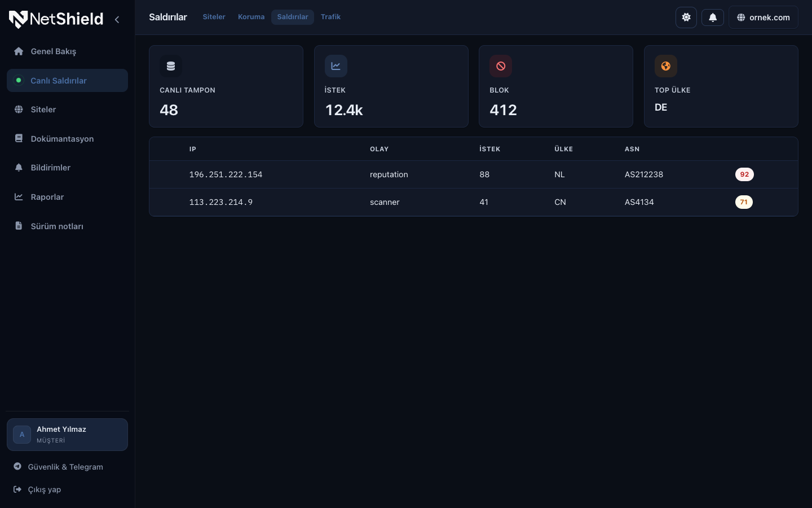The width and height of the screenshot is (812, 508).
Task: Select IP address 196.251.222.154
Action: coord(226,174)
